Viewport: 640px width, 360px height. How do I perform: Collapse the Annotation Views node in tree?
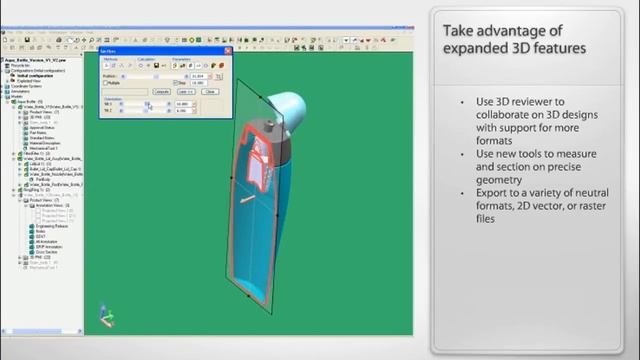click(26, 206)
